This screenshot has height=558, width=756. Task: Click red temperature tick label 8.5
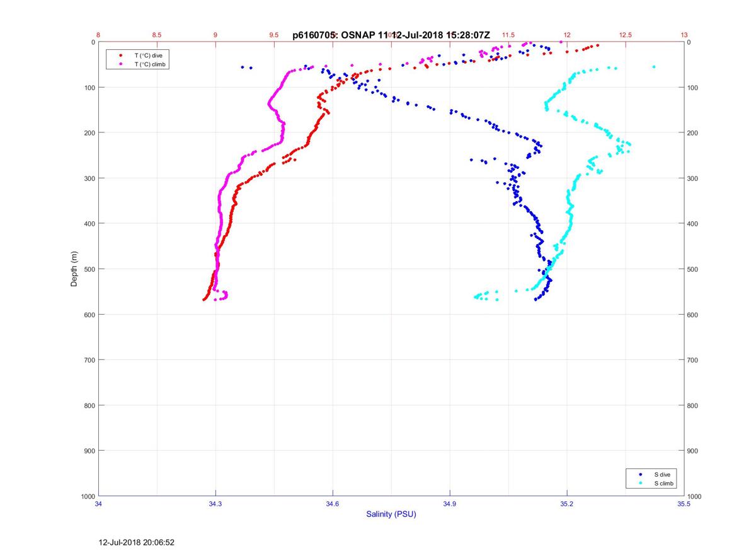[157, 35]
